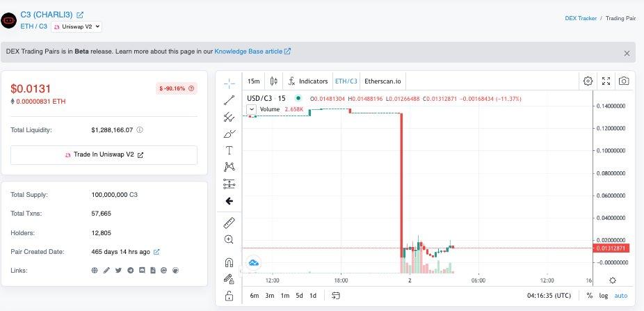Open the Knowledge Base article link

tap(252, 51)
